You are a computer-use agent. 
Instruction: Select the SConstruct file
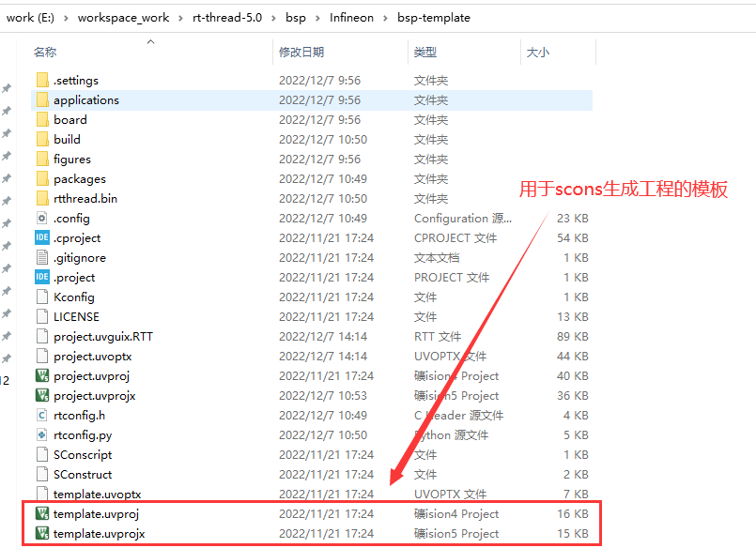(83, 475)
